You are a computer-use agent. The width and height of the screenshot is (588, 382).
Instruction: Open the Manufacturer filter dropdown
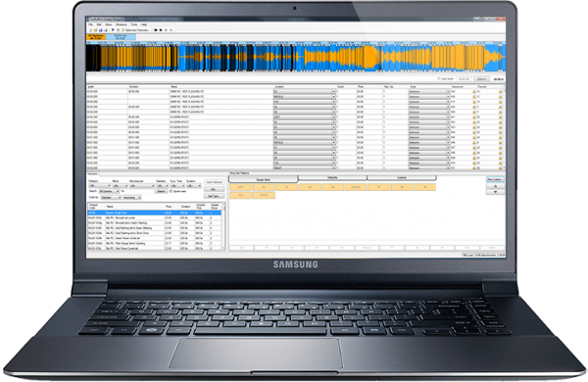142,186
